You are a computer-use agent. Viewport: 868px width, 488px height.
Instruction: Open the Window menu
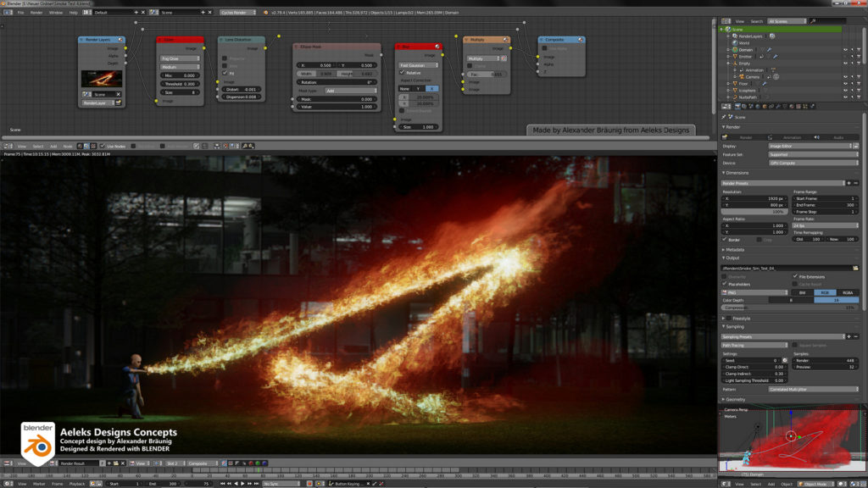[x=56, y=12]
